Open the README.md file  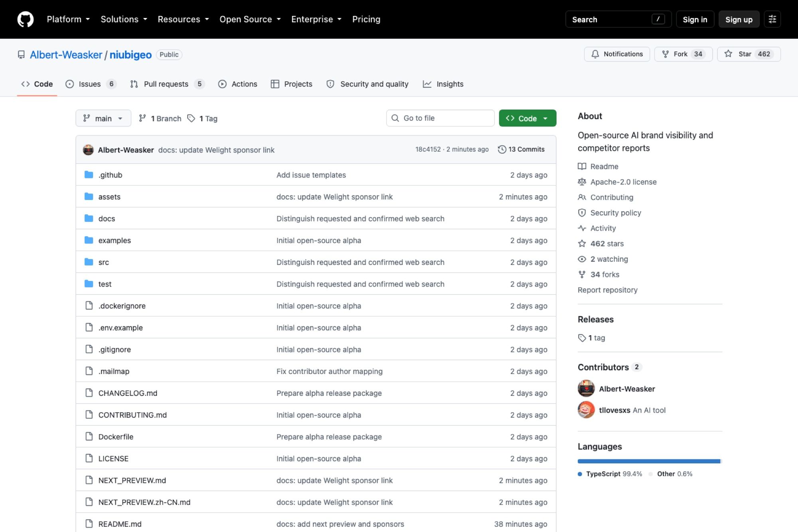[x=120, y=524]
